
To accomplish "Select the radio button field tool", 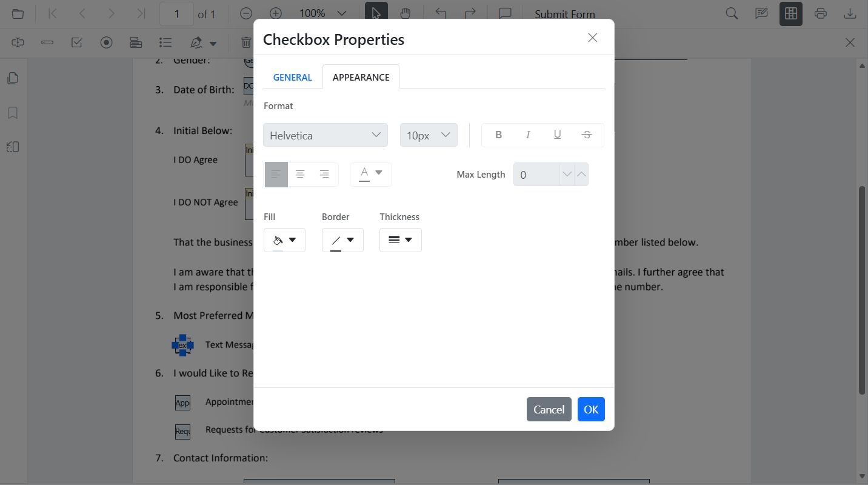I will 106,42.
